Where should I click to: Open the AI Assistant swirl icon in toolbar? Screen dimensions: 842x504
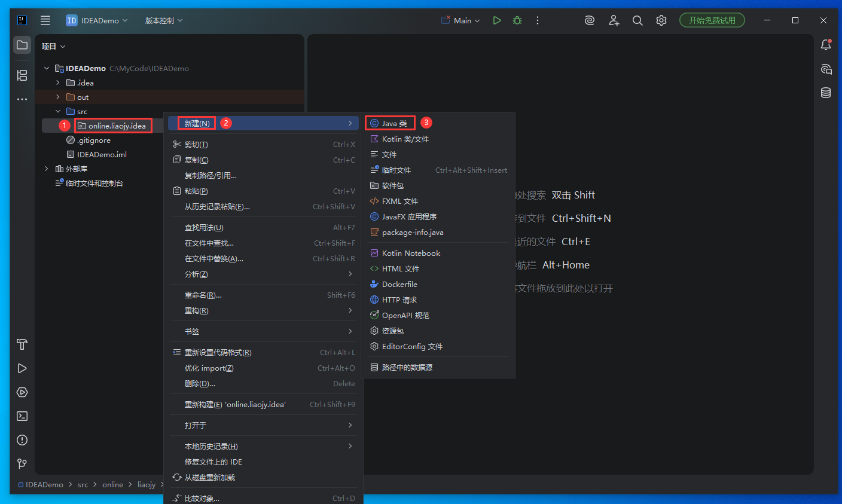point(590,20)
